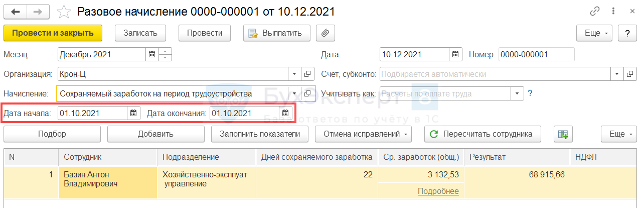
Task: Click the back navigation arrow
Action: pyautogui.click(x=15, y=12)
